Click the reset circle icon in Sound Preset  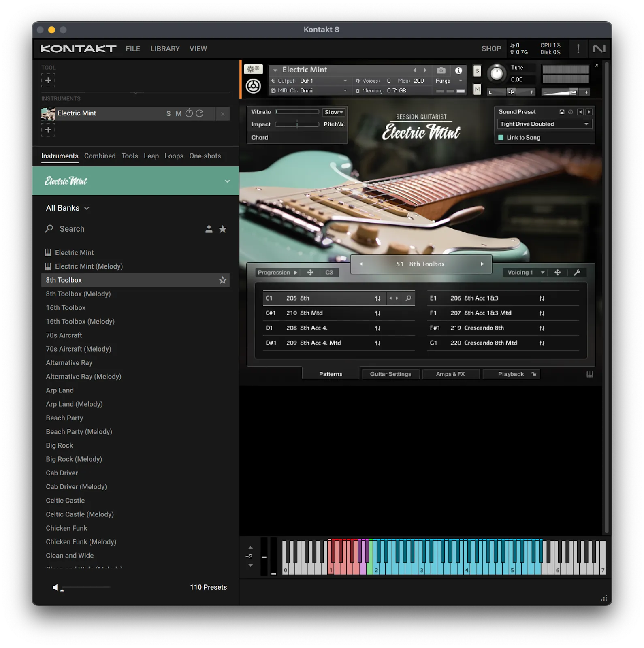(x=570, y=112)
